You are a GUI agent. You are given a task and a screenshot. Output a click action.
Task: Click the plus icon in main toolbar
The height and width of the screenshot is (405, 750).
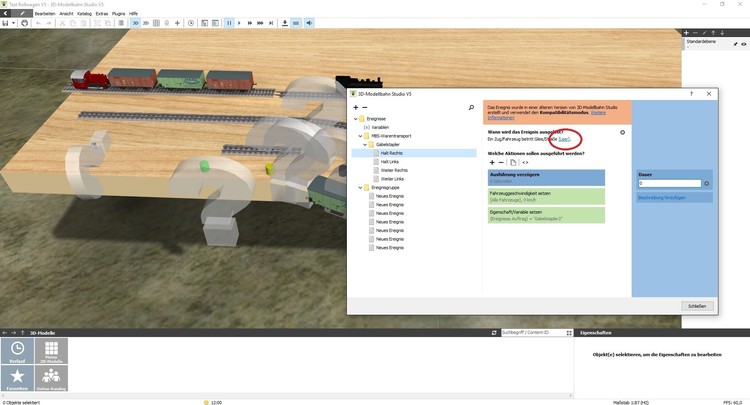(177, 23)
